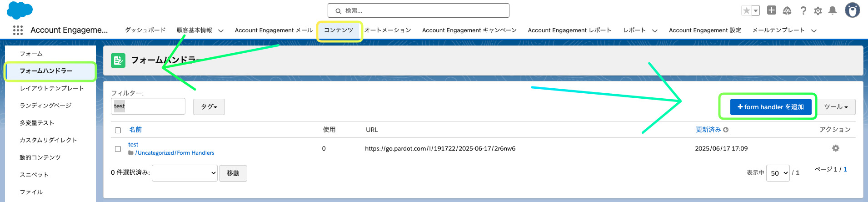
Task: Click the favorites star icon
Action: coord(746,10)
